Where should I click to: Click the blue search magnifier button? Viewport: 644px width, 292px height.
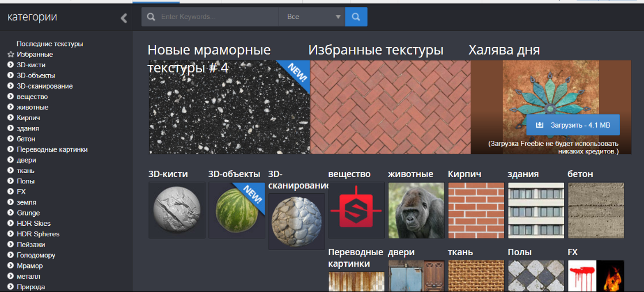pos(356,17)
